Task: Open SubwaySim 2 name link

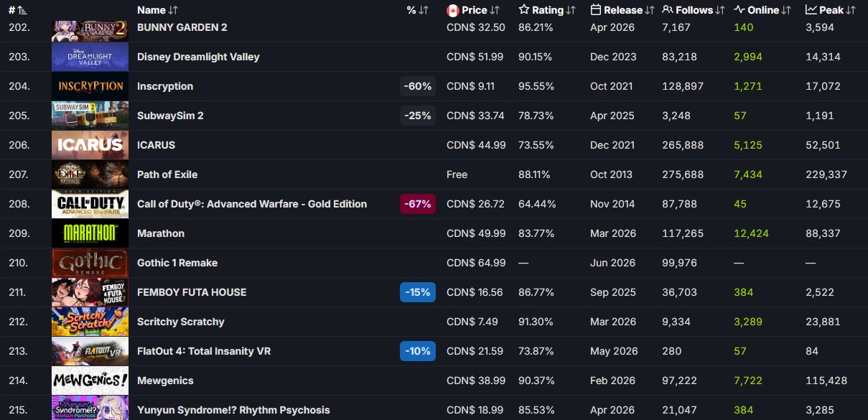Action: 170,116
